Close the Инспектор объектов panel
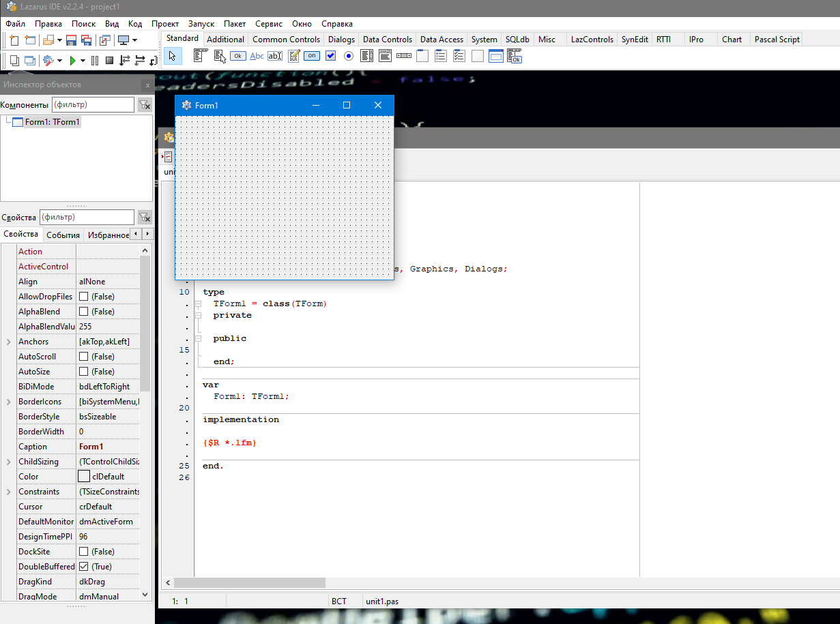840x624 pixels. click(x=147, y=85)
